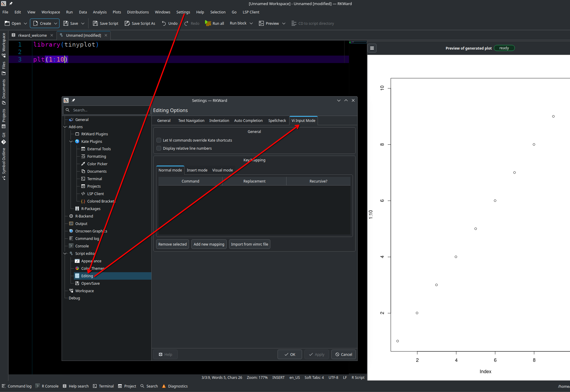Click the UTF-8 encoding status entry
This screenshot has height=392, width=570.
(x=333, y=377)
